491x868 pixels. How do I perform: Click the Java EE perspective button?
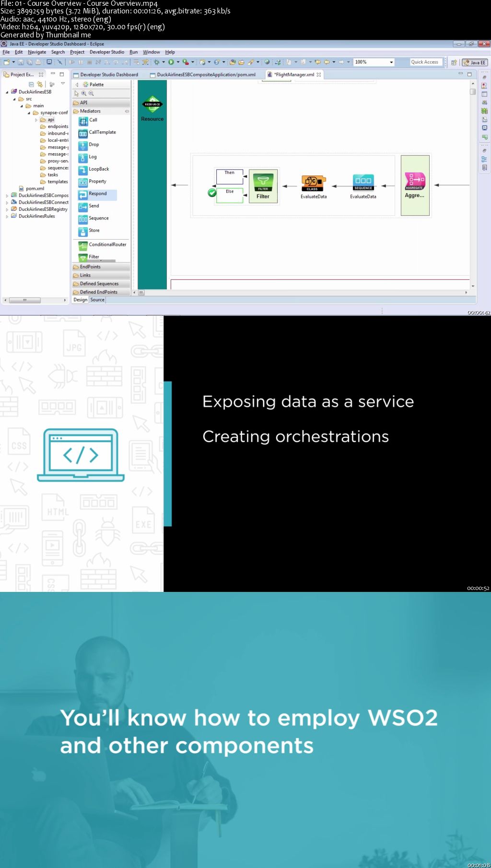[x=475, y=62]
